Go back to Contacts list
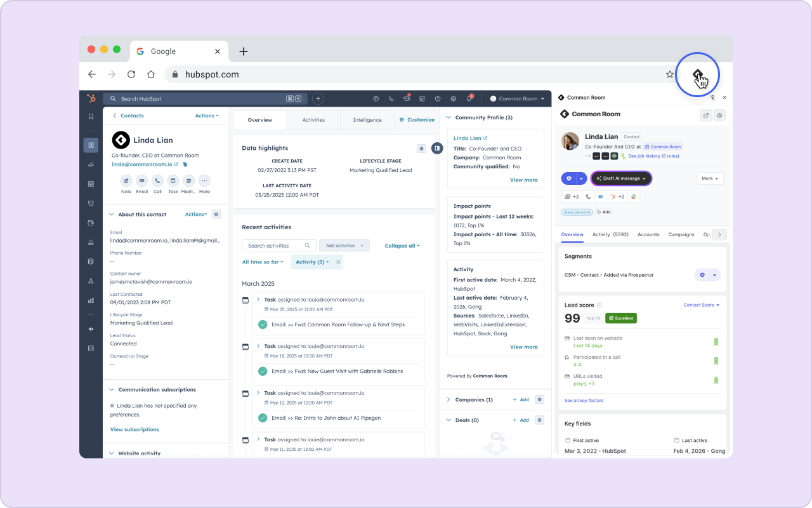Screen dimensions: 812x508 [x=128, y=116]
